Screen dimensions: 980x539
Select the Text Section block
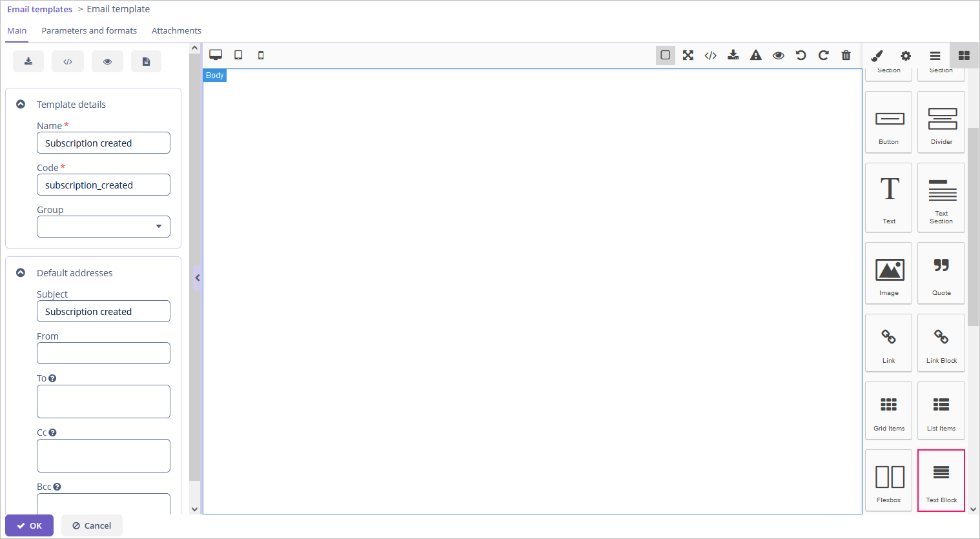tap(941, 198)
